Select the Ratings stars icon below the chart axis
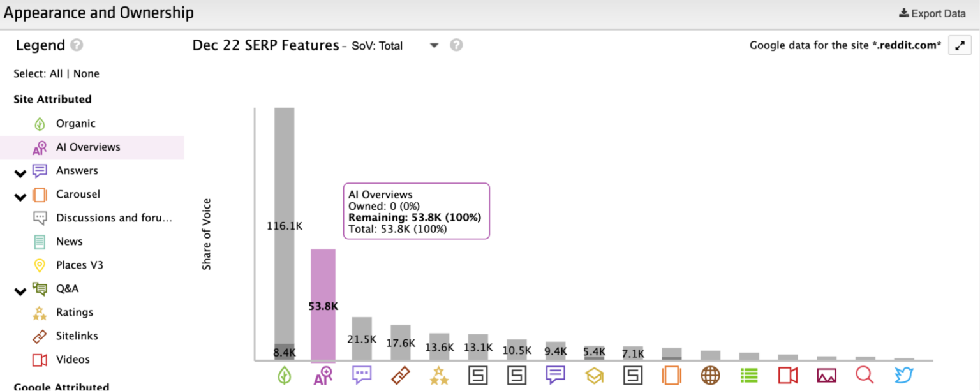The image size is (980, 391). 439,376
